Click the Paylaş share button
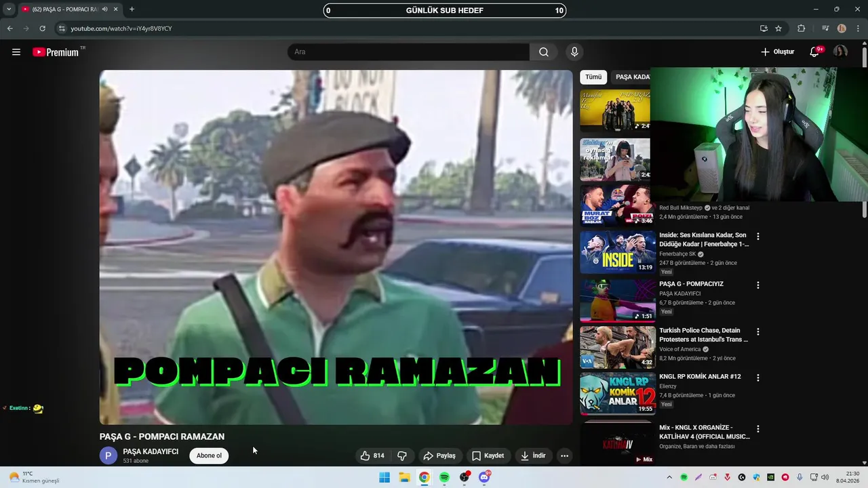Image resolution: width=868 pixels, height=488 pixels. tap(439, 456)
